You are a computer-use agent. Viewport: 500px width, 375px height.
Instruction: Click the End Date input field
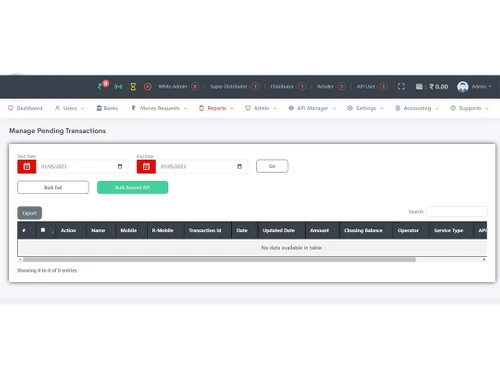(202, 166)
